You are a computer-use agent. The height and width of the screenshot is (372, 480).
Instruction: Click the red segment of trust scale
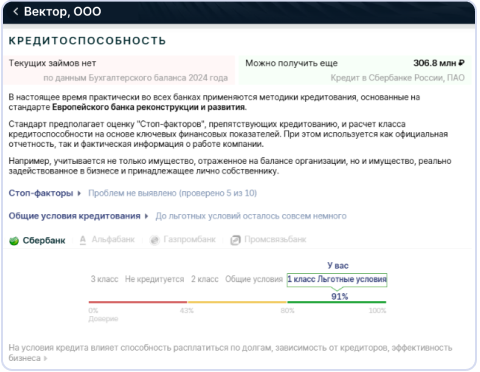pos(138,302)
